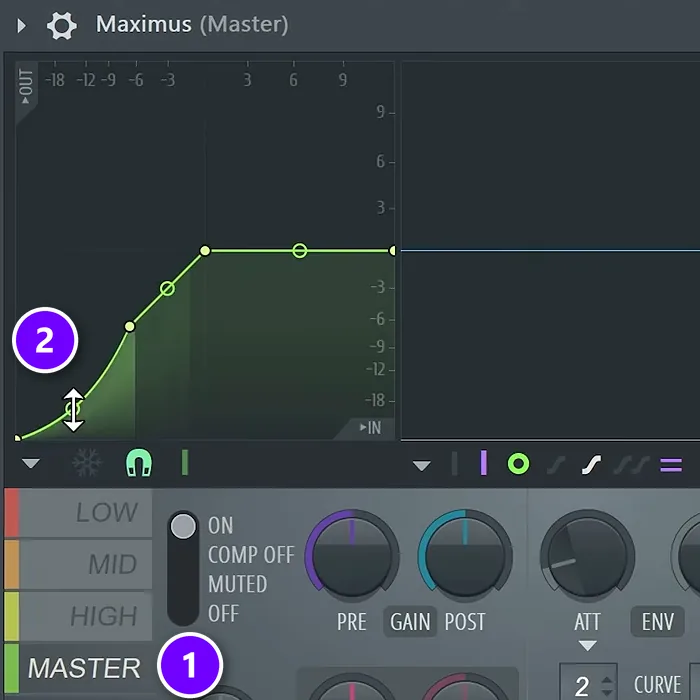The image size is (700, 700).
Task: Toggle the purple vertical bar display icon
Action: (483, 463)
